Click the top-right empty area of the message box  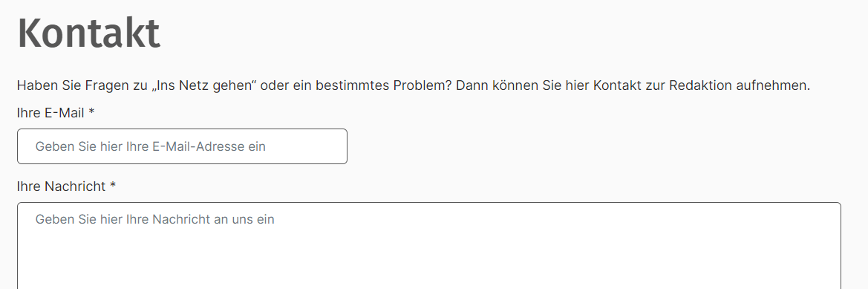(775, 219)
